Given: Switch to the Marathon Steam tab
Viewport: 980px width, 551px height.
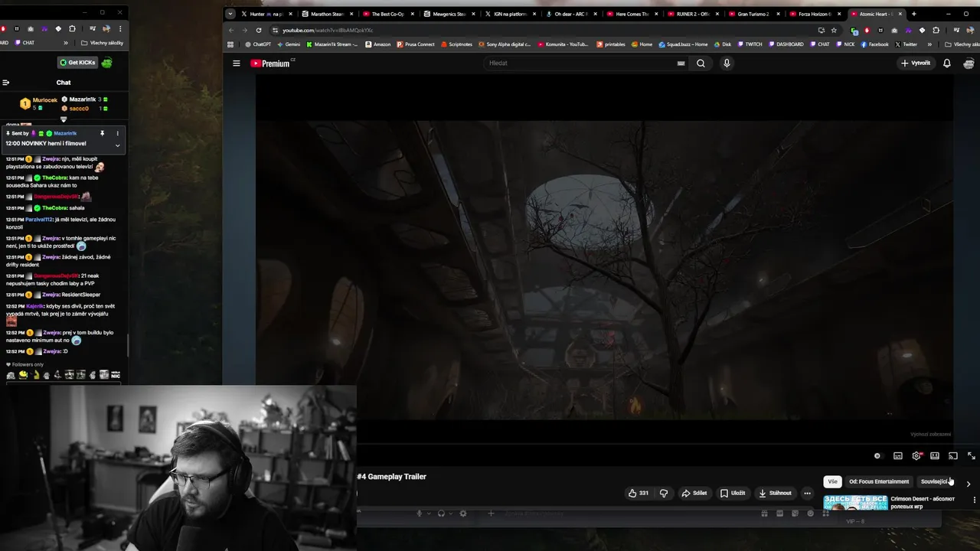Looking at the screenshot, I should [x=326, y=14].
